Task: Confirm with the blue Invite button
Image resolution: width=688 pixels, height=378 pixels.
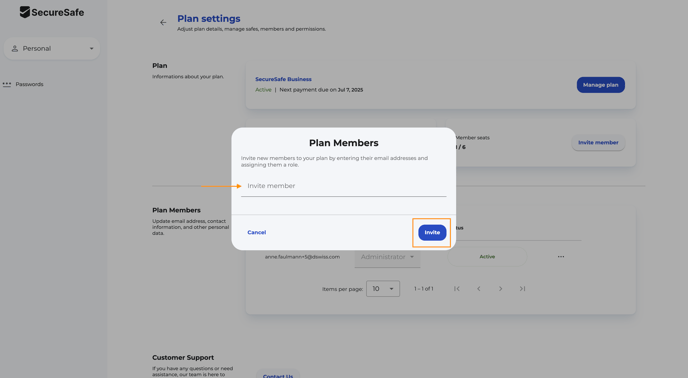Action: 432,233
